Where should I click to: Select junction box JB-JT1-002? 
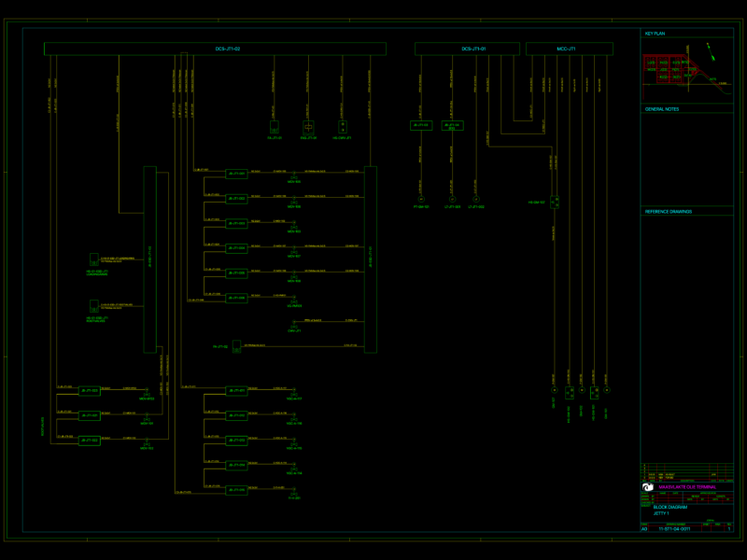point(236,199)
